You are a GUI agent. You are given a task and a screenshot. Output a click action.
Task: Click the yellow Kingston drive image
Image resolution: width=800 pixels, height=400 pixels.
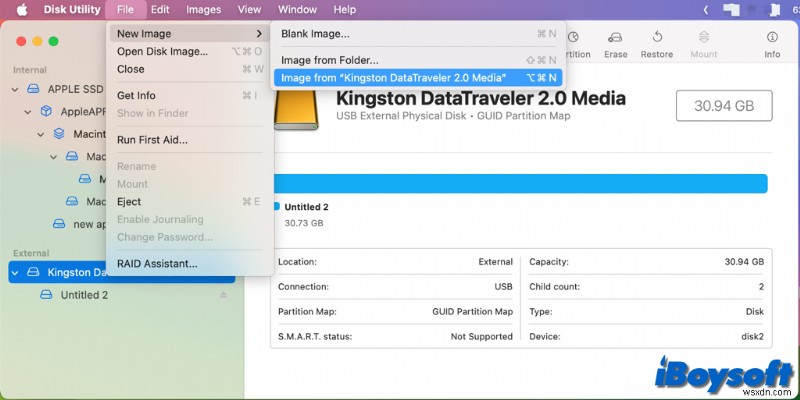tap(296, 109)
